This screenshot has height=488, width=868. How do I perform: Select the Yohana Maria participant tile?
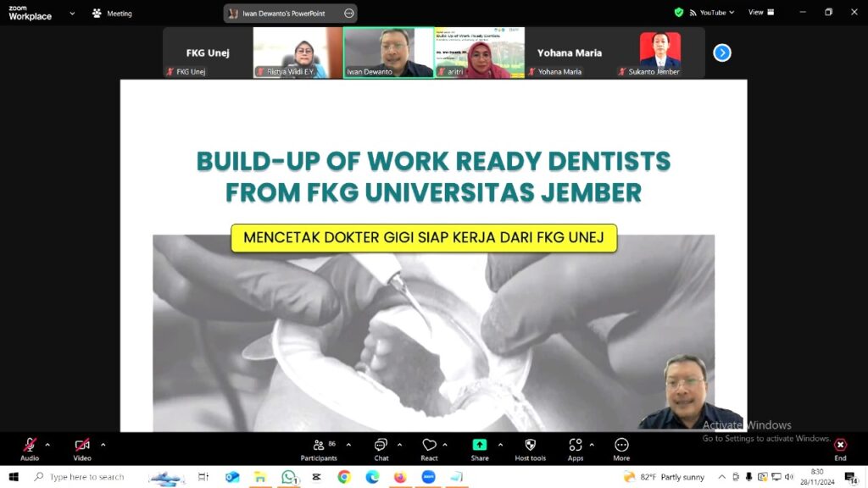coord(570,53)
